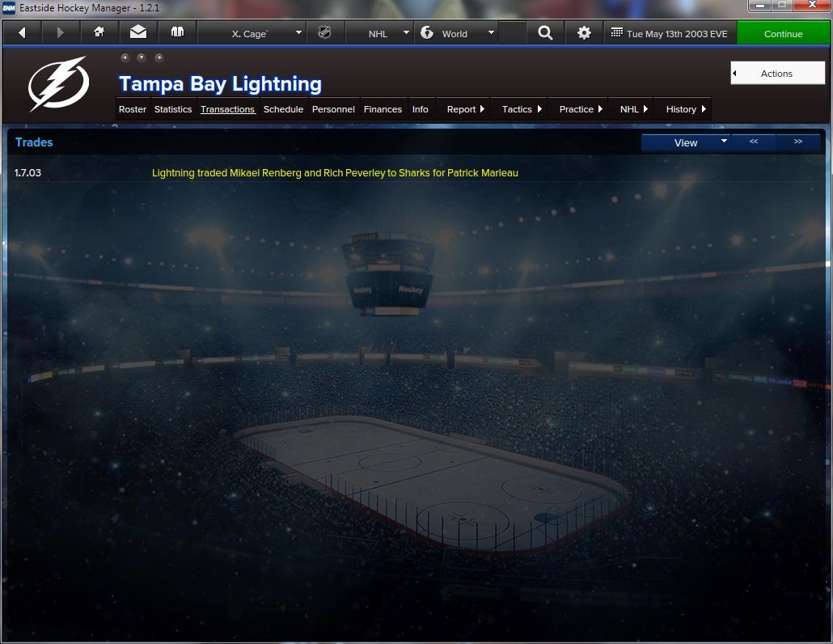Click the green Continue button
Viewport: 833px width, 644px height.
tap(783, 33)
